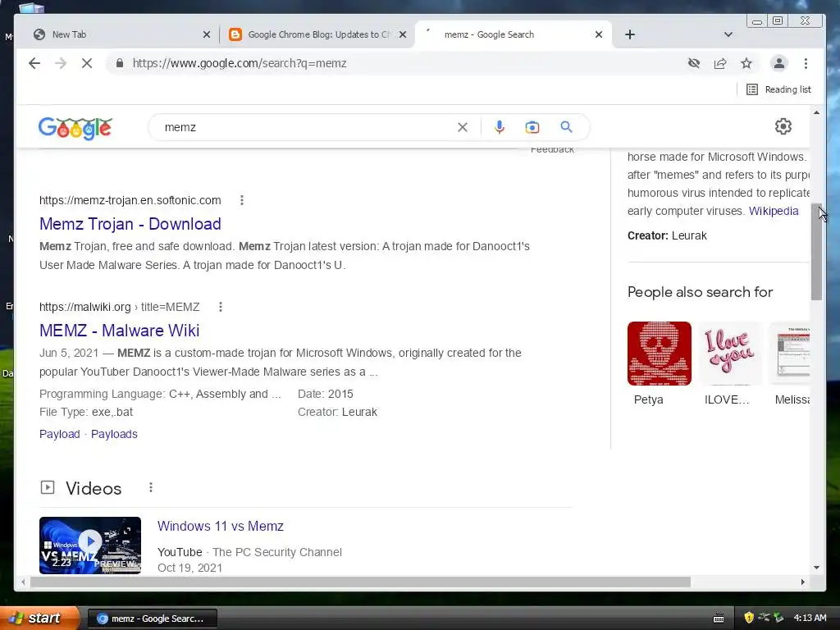Click the address bar URL
Screen dimensions: 840x630
pos(240,63)
